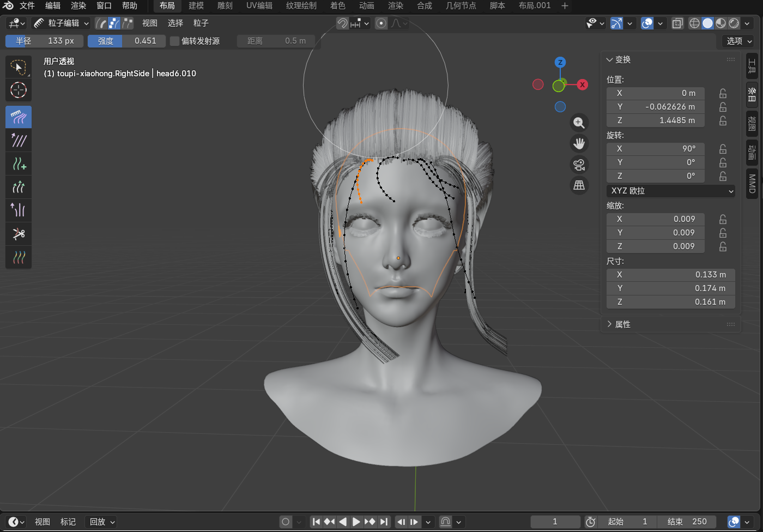The height and width of the screenshot is (532, 763).
Task: Open the 粒子 header menu
Action: coord(201,23)
